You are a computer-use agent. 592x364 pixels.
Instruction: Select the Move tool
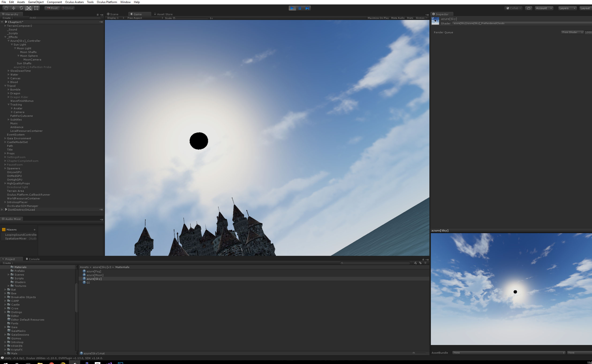pos(13,8)
